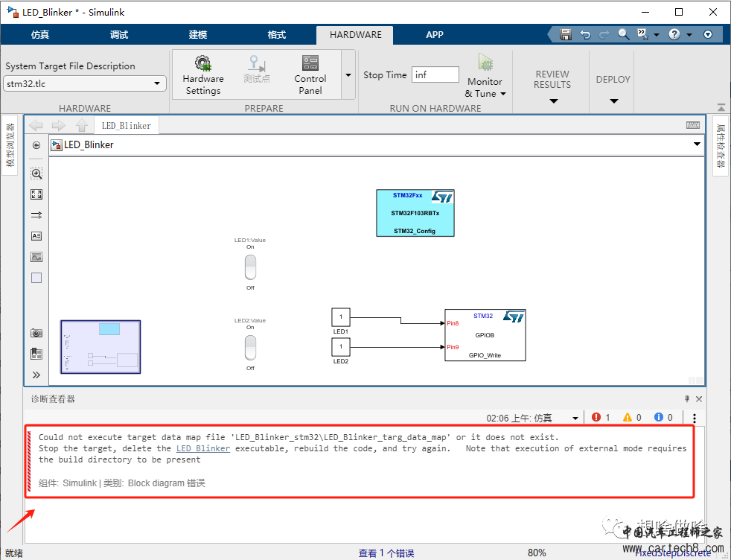Navigate back in the model canvas
Image resolution: width=731 pixels, height=560 pixels.
(36, 125)
